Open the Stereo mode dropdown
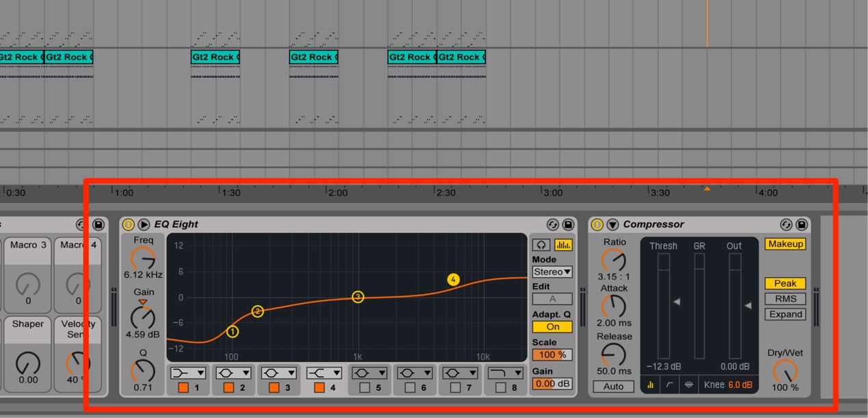 click(552, 272)
